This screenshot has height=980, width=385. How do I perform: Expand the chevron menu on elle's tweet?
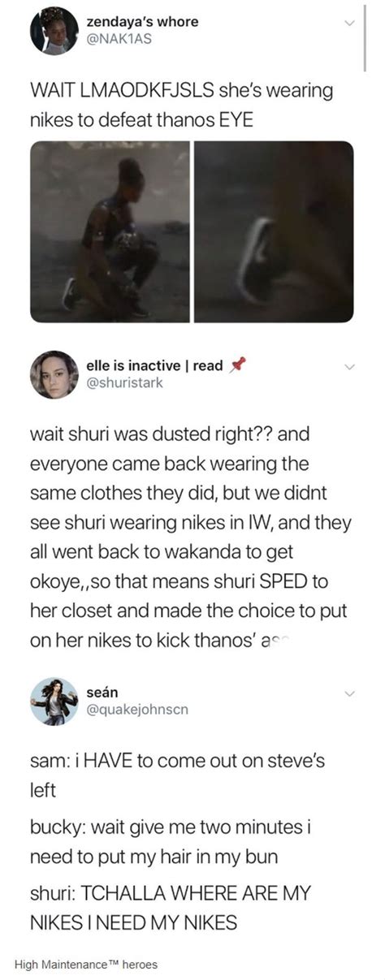pos(349,367)
